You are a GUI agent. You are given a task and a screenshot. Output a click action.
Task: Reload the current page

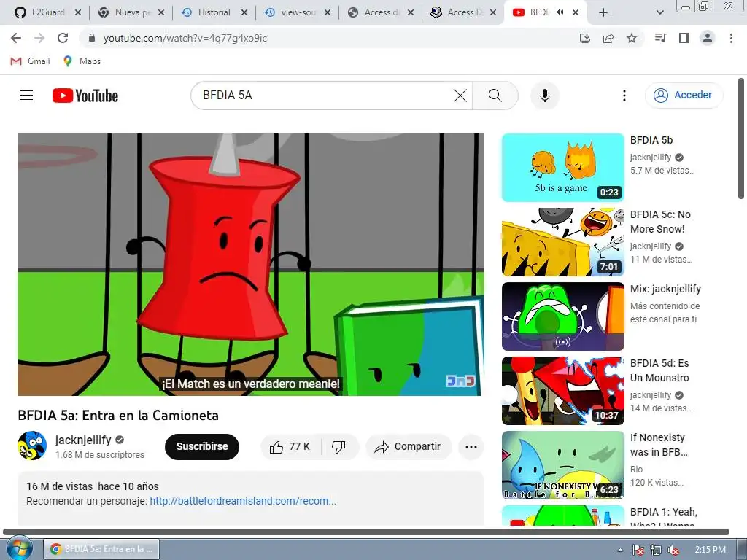click(63, 38)
